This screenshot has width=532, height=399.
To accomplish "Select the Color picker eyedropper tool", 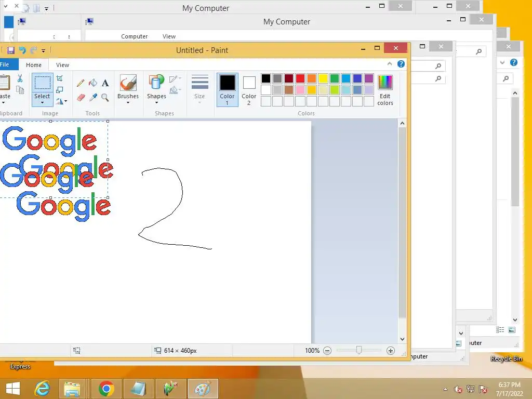I will click(93, 98).
